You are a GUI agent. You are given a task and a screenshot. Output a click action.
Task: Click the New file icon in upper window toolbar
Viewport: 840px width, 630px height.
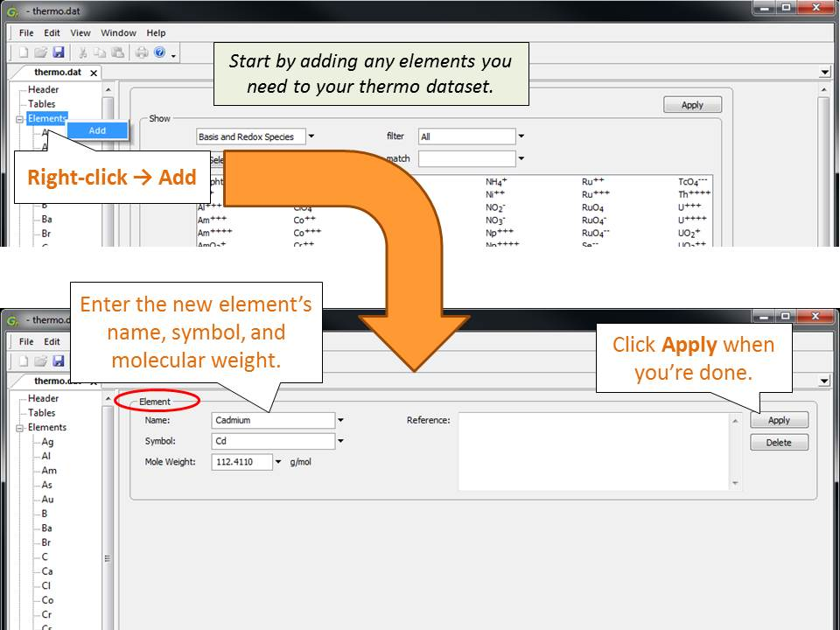pyautogui.click(x=24, y=52)
